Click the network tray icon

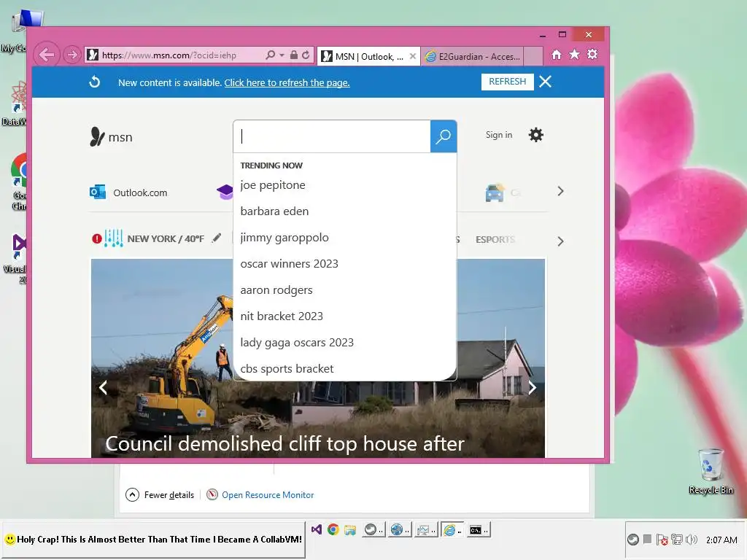click(676, 540)
